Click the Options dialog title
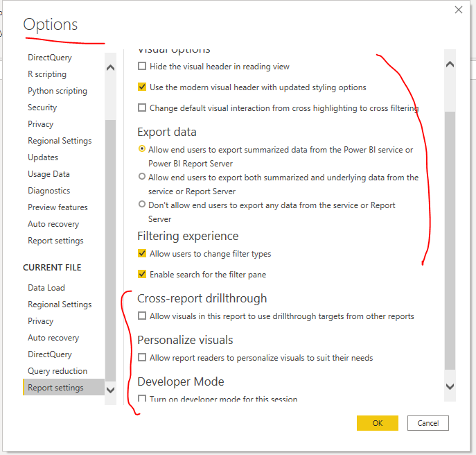The height and width of the screenshot is (455, 476). [x=51, y=24]
